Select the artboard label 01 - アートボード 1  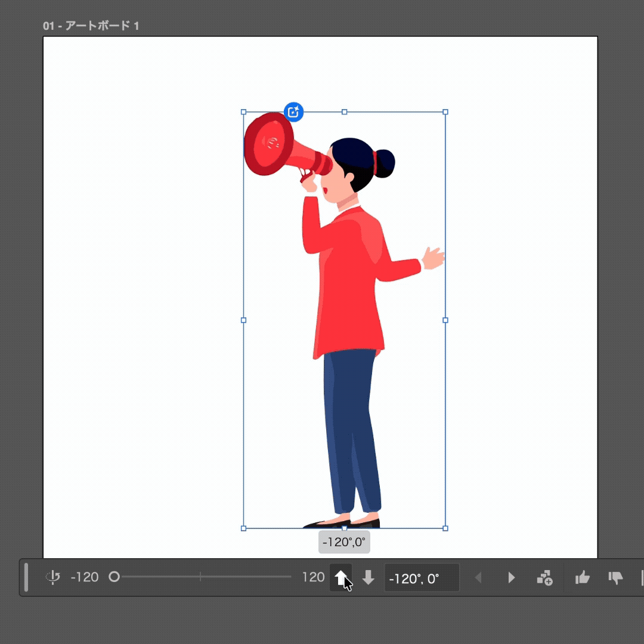tap(91, 26)
